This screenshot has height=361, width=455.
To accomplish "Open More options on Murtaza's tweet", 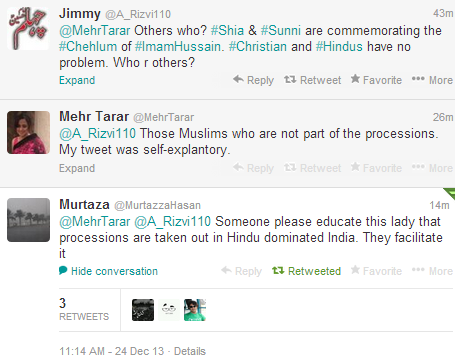I will pos(432,271).
